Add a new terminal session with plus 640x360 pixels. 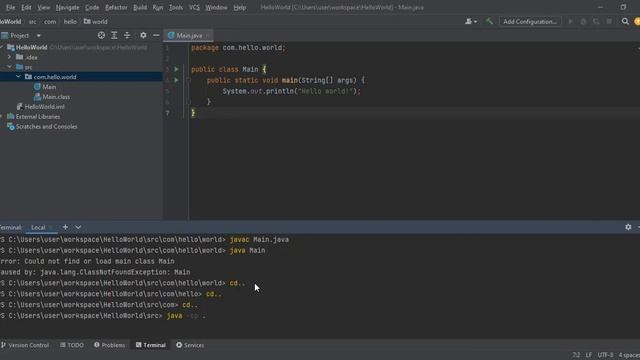[65, 227]
